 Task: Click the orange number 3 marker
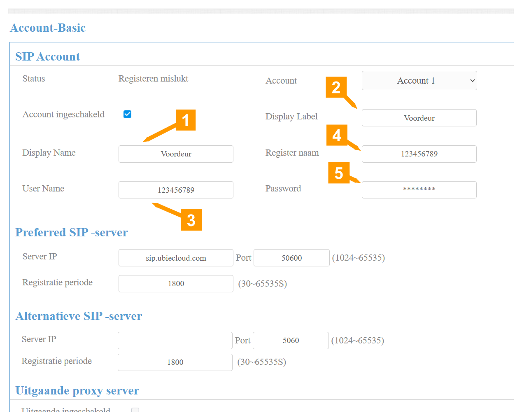coord(191,220)
